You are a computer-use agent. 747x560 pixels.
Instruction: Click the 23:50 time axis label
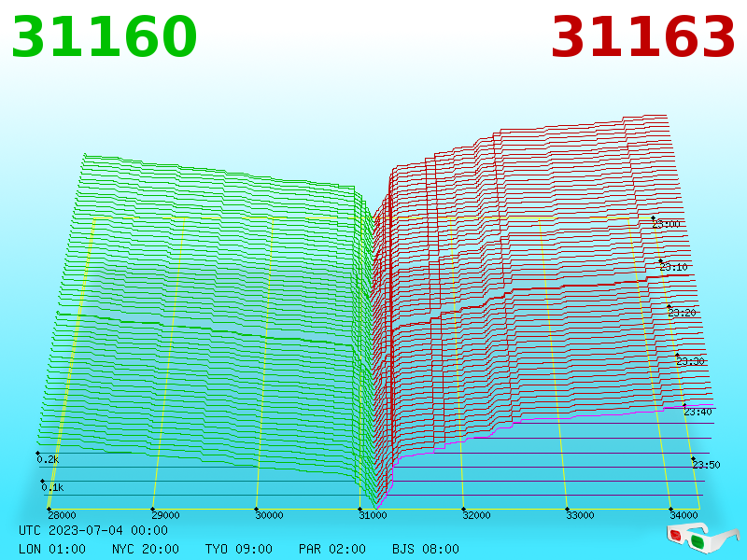pyautogui.click(x=706, y=465)
